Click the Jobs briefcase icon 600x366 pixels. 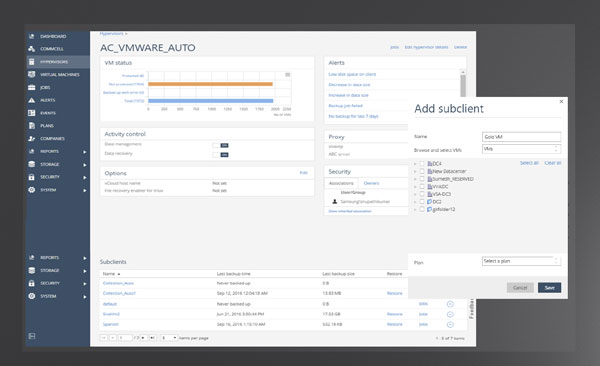32,87
